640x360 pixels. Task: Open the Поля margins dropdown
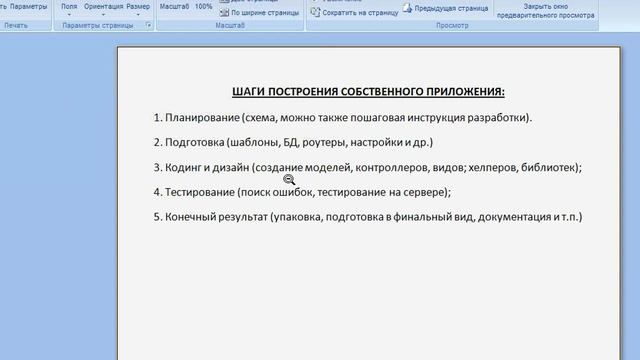(x=69, y=9)
